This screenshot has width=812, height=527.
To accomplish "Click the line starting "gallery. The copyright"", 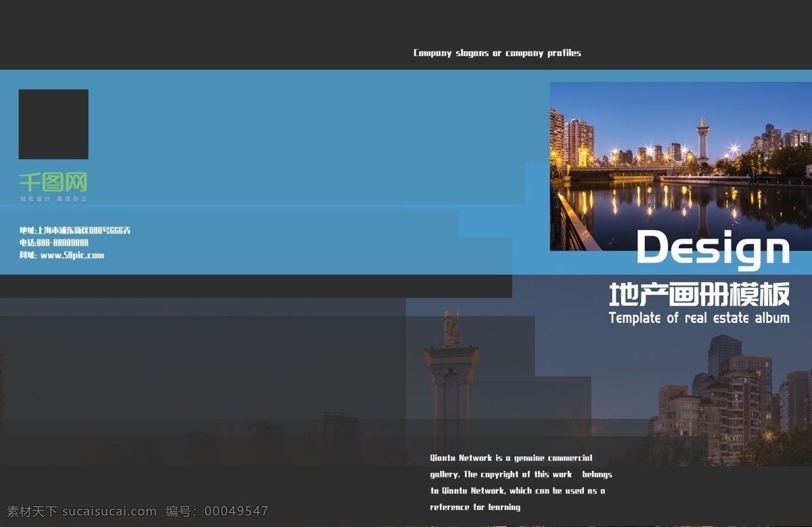I will pos(521,474).
